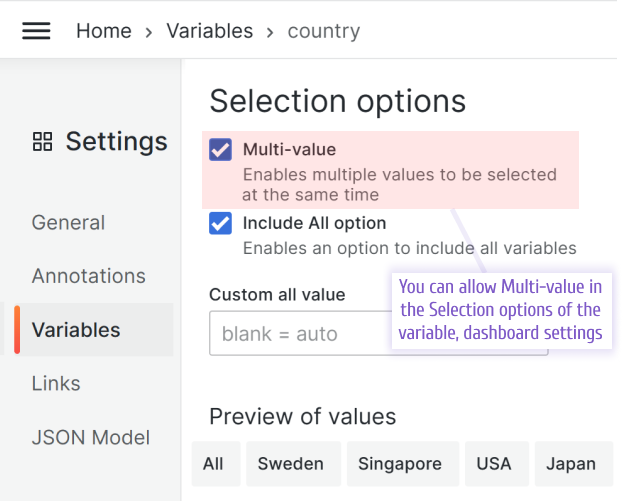The image size is (623, 501).
Task: Click the All preview value chip
Action: (213, 464)
